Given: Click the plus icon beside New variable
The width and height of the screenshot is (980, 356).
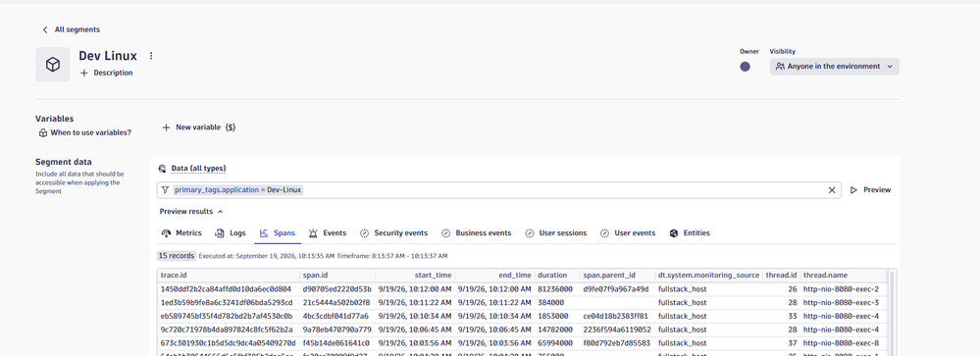Looking at the screenshot, I should pyautogui.click(x=166, y=127).
